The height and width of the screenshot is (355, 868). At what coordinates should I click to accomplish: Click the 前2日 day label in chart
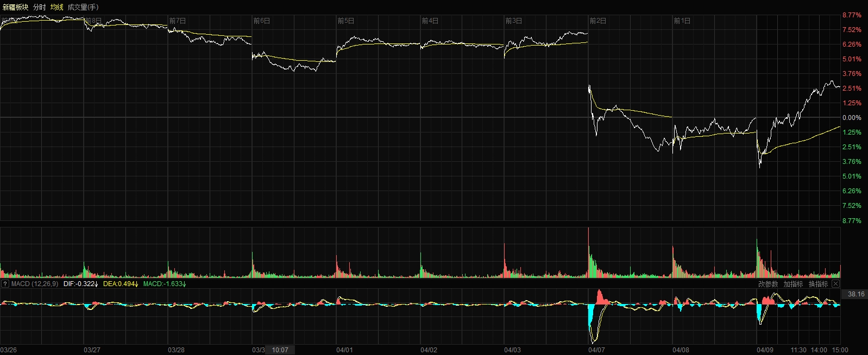pyautogui.click(x=598, y=21)
